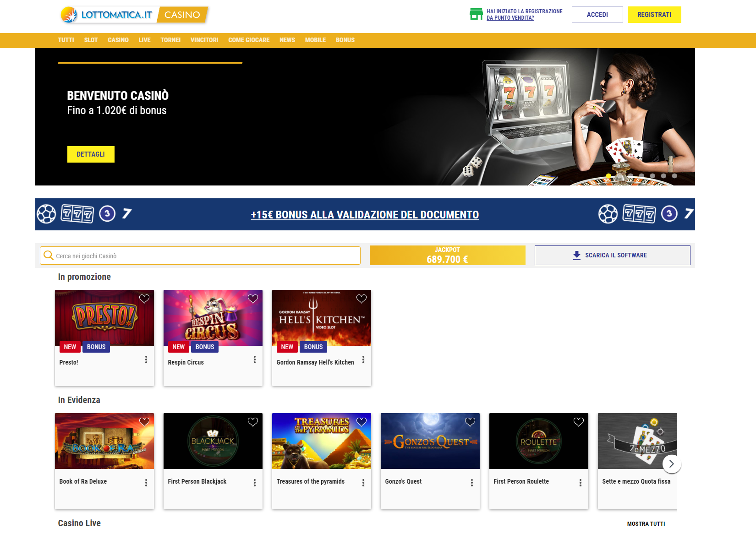Click the Casino search input field
Screen dimensions: 756x534
point(200,256)
